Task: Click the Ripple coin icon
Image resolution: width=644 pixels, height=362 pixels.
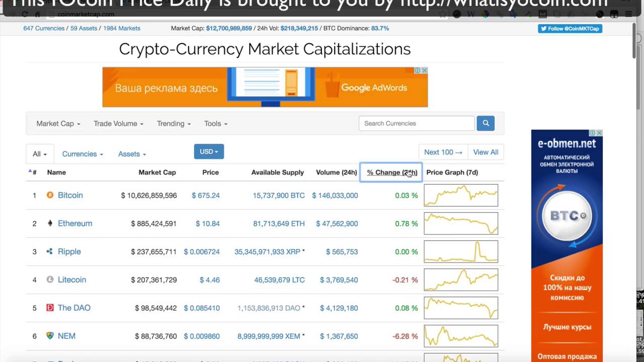Action: 50,251
